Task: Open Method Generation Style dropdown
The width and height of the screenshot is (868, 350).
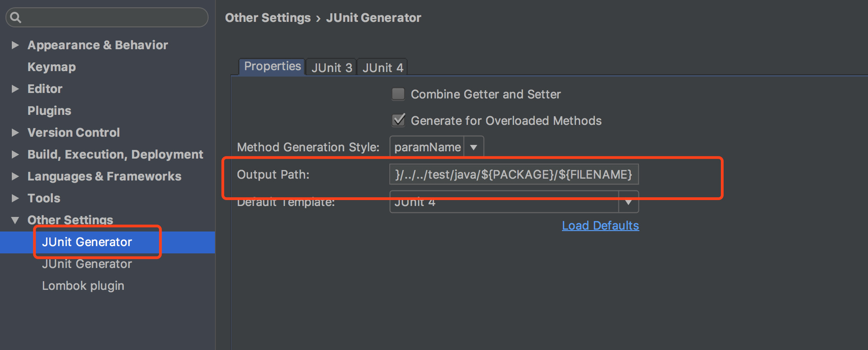Action: tap(473, 147)
